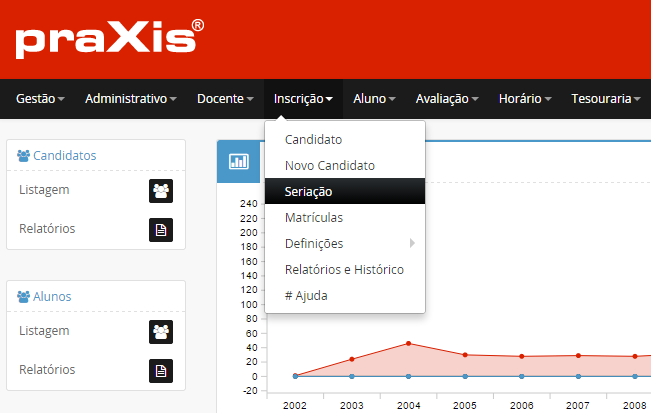Viewport: 651px width, 413px height.
Task: Expand the Docente navigation menu
Action: coord(225,99)
